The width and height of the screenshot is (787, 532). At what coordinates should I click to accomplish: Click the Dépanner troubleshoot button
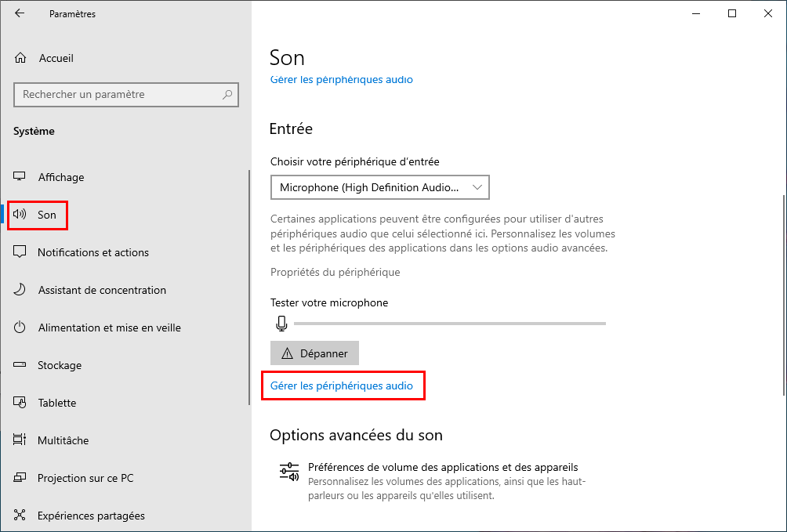[314, 353]
